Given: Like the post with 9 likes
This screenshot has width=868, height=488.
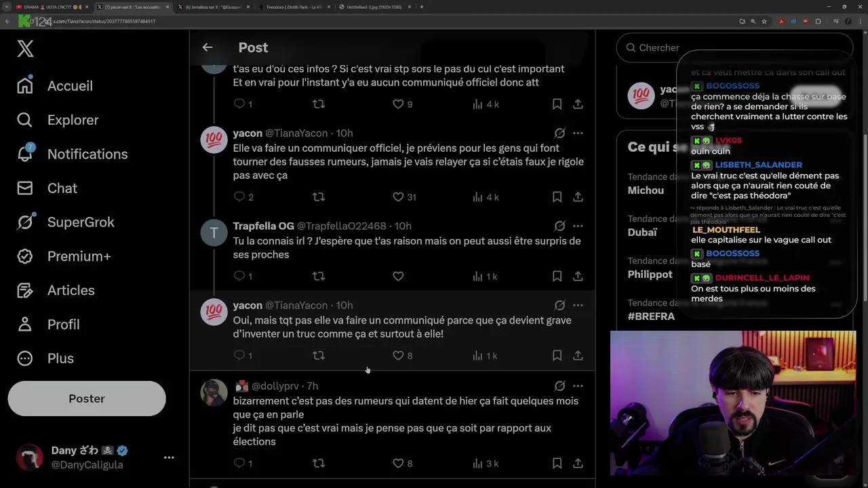Looking at the screenshot, I should pos(402,104).
